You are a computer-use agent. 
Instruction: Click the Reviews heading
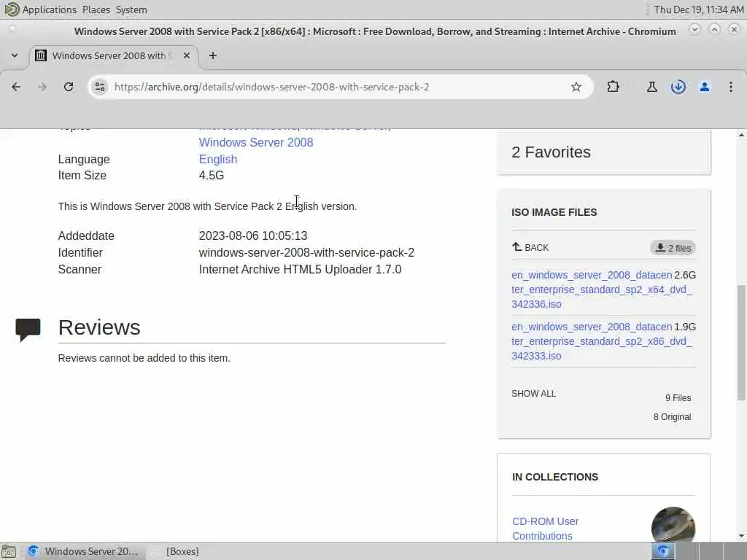[99, 327]
